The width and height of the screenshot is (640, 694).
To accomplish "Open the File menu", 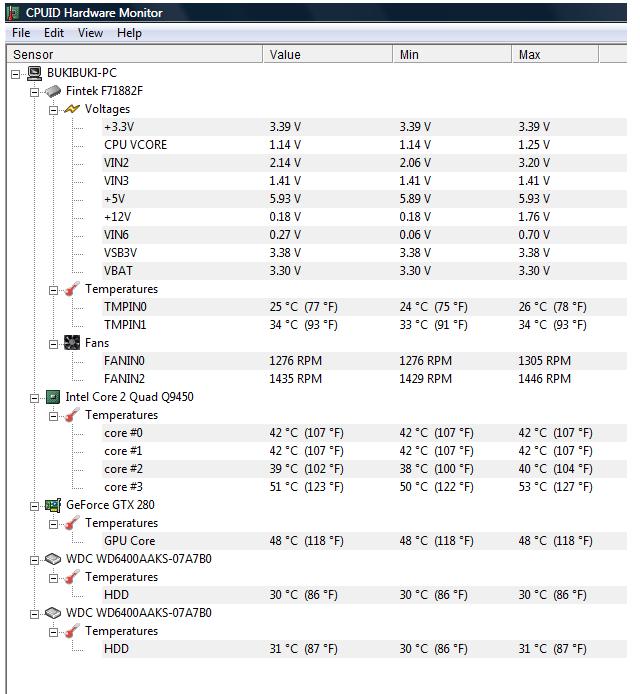I will click(x=21, y=33).
